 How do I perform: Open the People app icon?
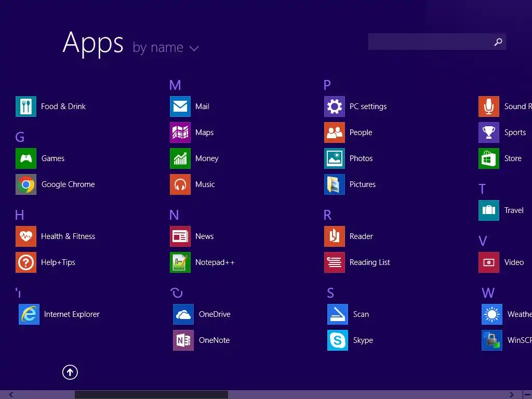coord(335,132)
